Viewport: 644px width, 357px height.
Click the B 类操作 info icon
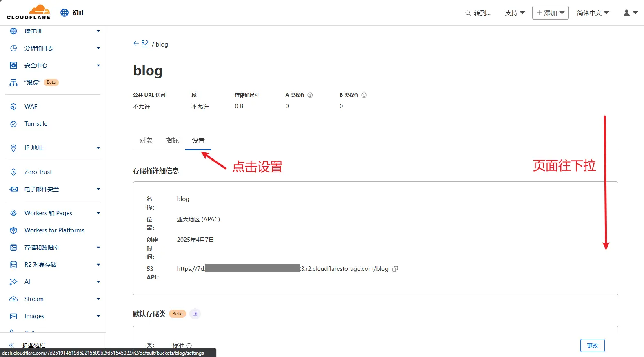pos(364,95)
